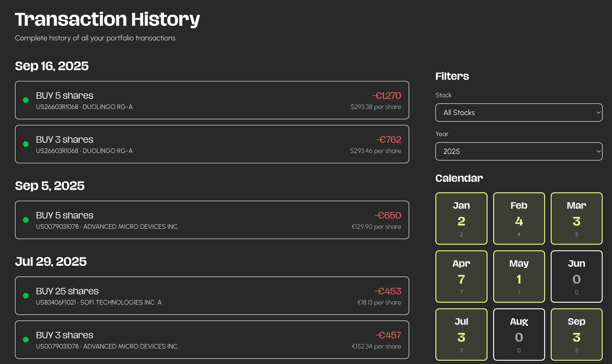This screenshot has width=612, height=364.
Task: Click the Stock dropdown chevron arrow
Action: (x=598, y=113)
